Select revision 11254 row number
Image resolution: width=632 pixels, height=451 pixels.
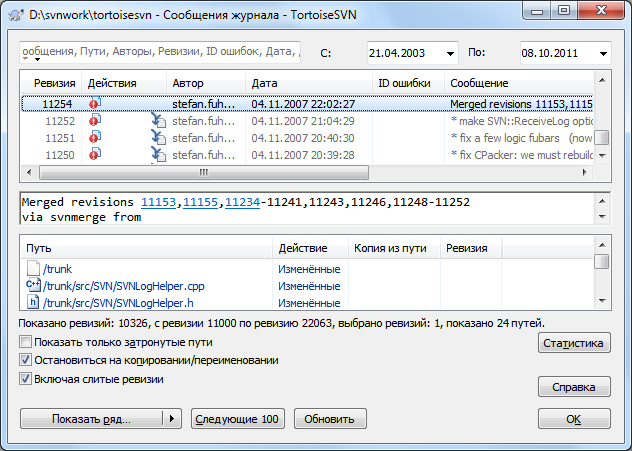(57, 104)
